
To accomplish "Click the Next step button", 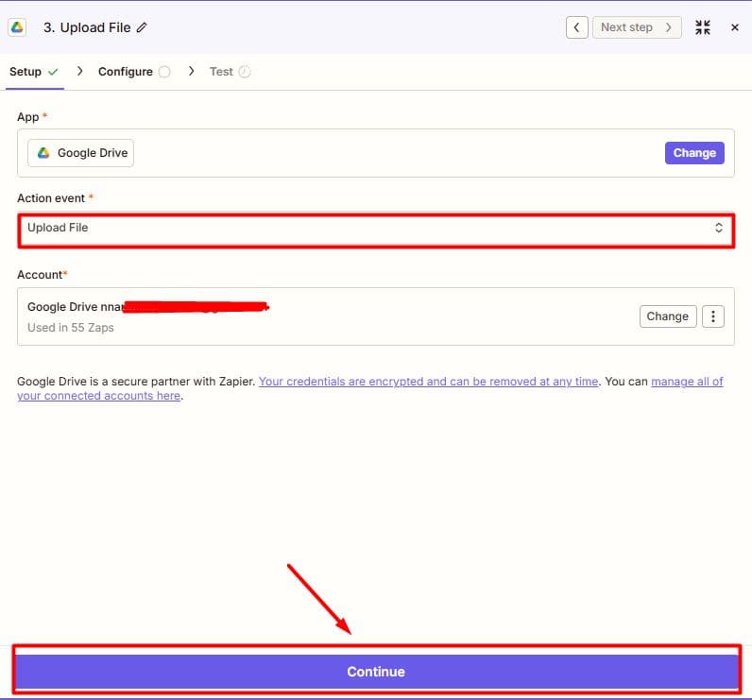I will pos(637,27).
